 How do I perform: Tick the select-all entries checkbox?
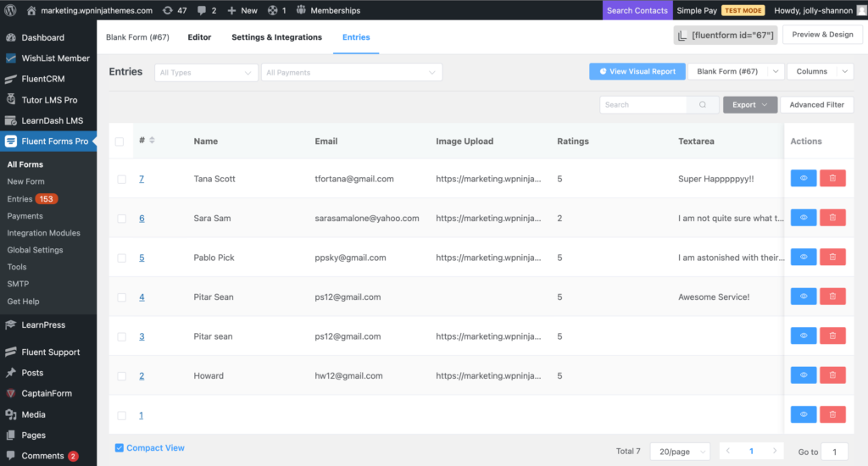tap(119, 141)
